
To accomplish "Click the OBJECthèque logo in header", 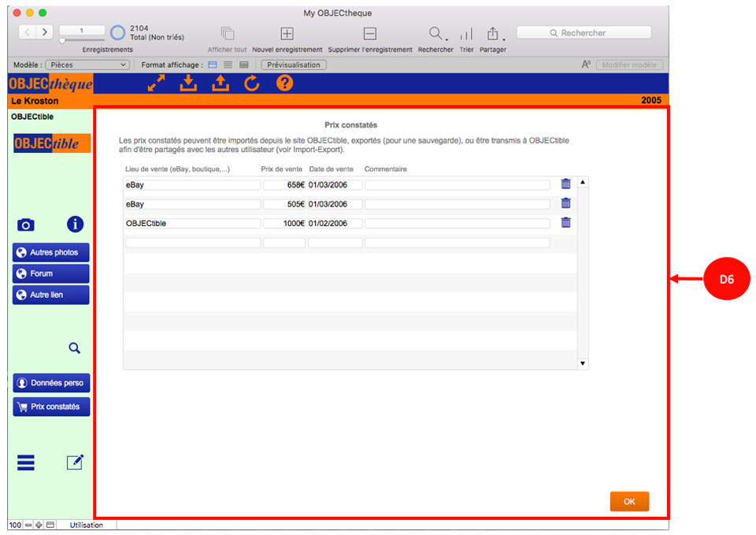I will point(50,84).
